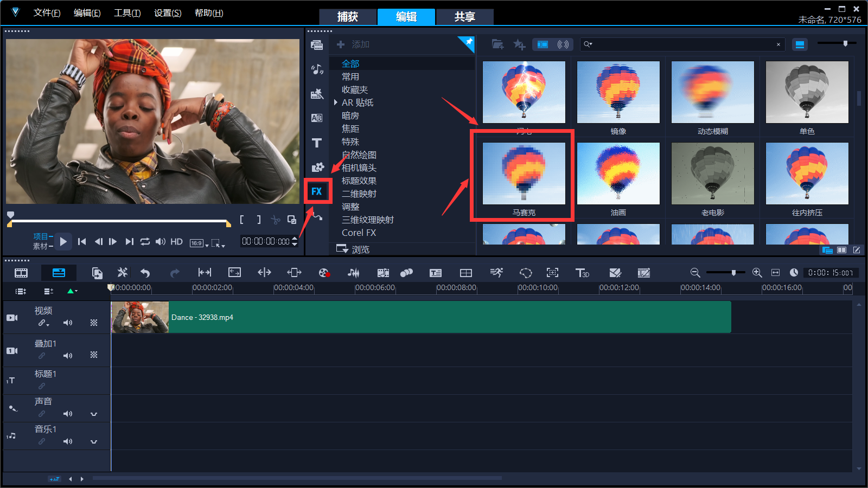Select the Dance - 32938.mp4 clip
This screenshot has height=488, width=868.
pos(421,317)
